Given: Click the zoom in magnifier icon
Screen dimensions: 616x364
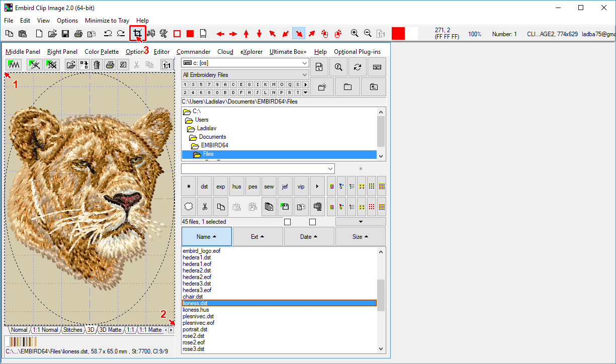Looking at the screenshot, I should pyautogui.click(x=355, y=34).
